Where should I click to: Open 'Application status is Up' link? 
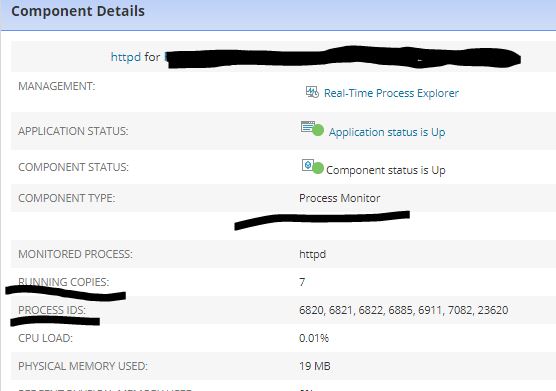(x=387, y=132)
